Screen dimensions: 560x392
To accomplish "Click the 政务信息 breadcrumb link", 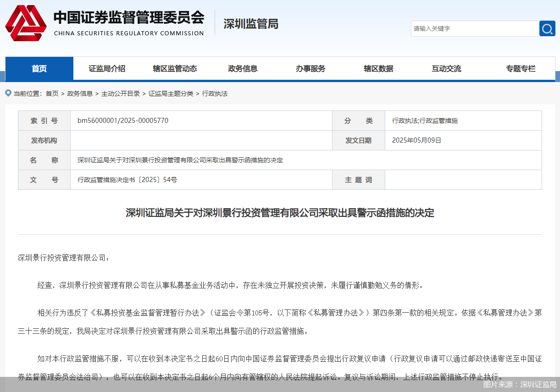I will click(x=80, y=94).
